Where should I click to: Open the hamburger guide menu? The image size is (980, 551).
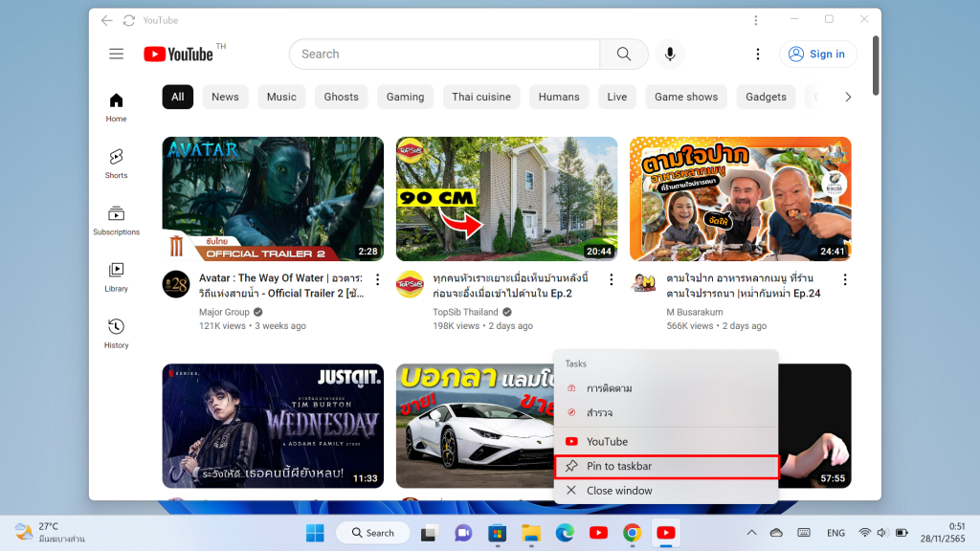click(116, 54)
